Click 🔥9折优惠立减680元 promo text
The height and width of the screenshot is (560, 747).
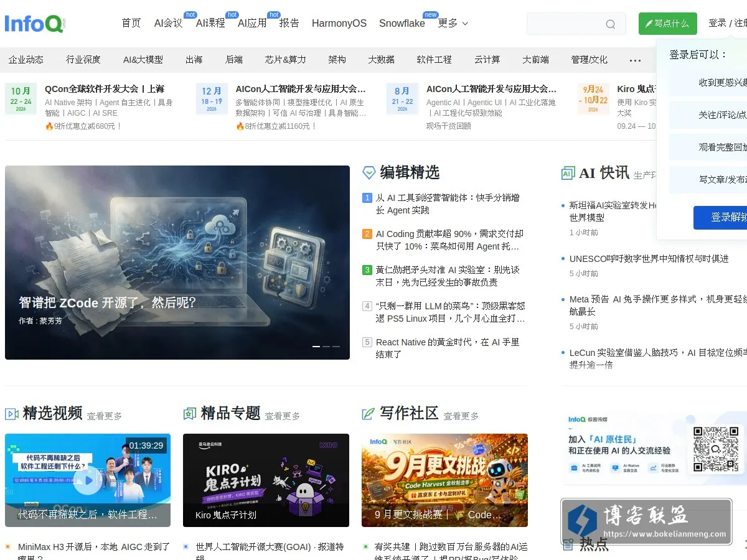point(83,126)
